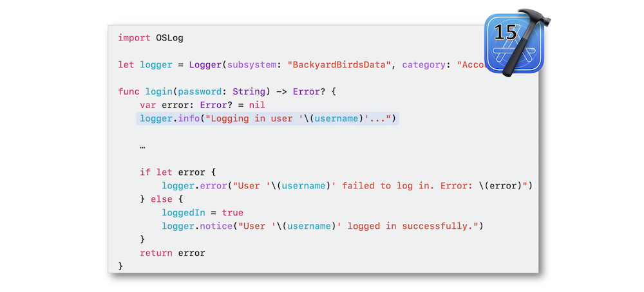The image size is (644, 292).
Task: Click the else keyword
Action: coord(162,199)
